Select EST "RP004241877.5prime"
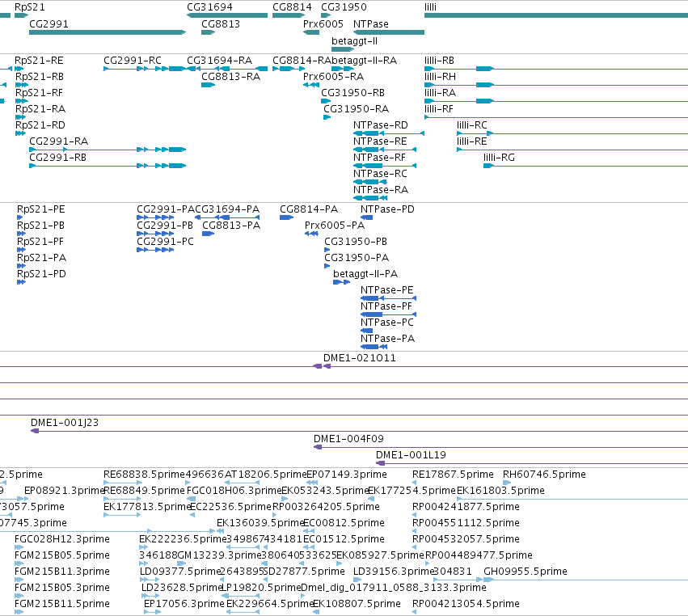 coord(466,507)
